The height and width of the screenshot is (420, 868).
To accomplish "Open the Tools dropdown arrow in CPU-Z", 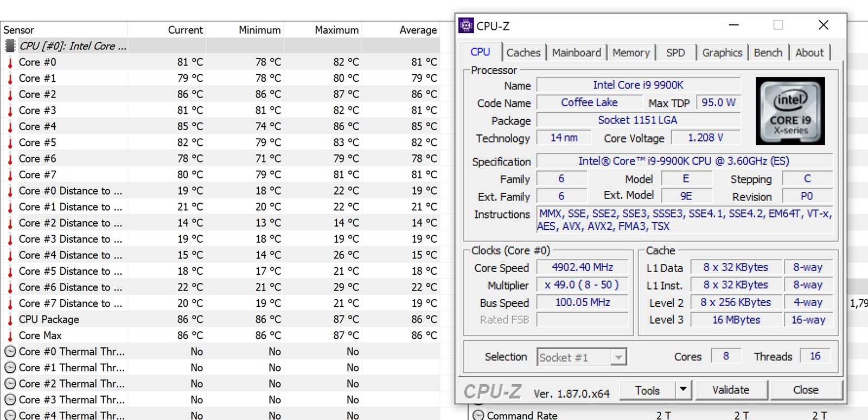I will pyautogui.click(x=683, y=390).
